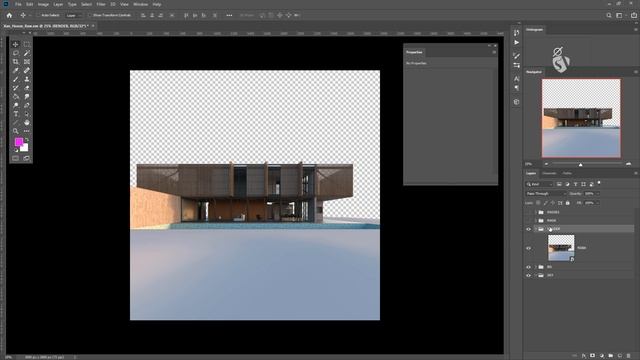Screen dimensions: 640x360
Task: Select the Dodge tool
Action: (16, 105)
